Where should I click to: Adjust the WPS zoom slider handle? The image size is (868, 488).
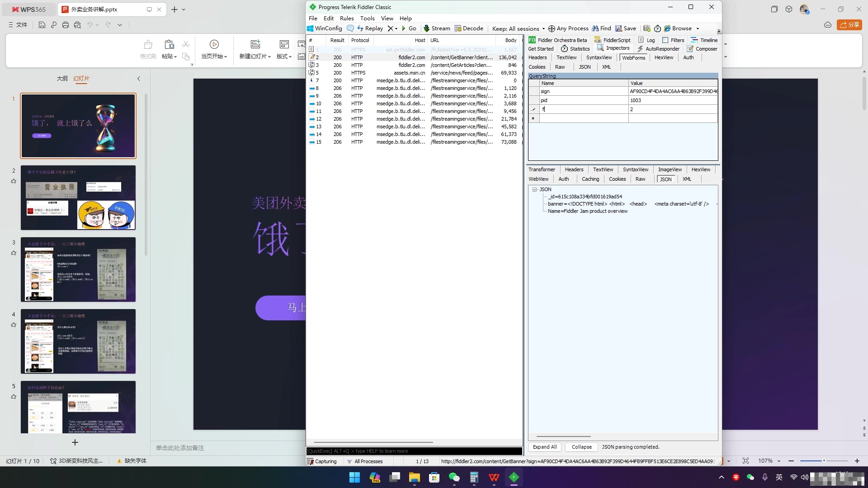pos(824,461)
